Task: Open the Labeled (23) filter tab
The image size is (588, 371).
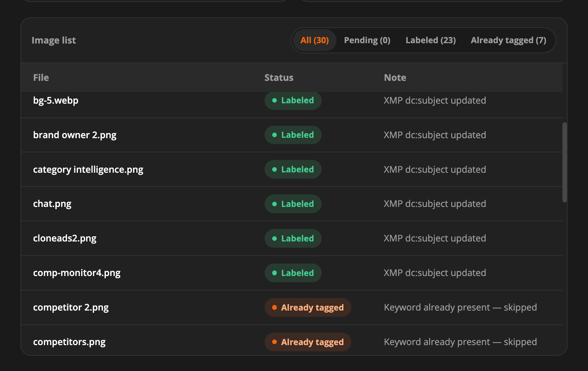Action: pyautogui.click(x=430, y=40)
